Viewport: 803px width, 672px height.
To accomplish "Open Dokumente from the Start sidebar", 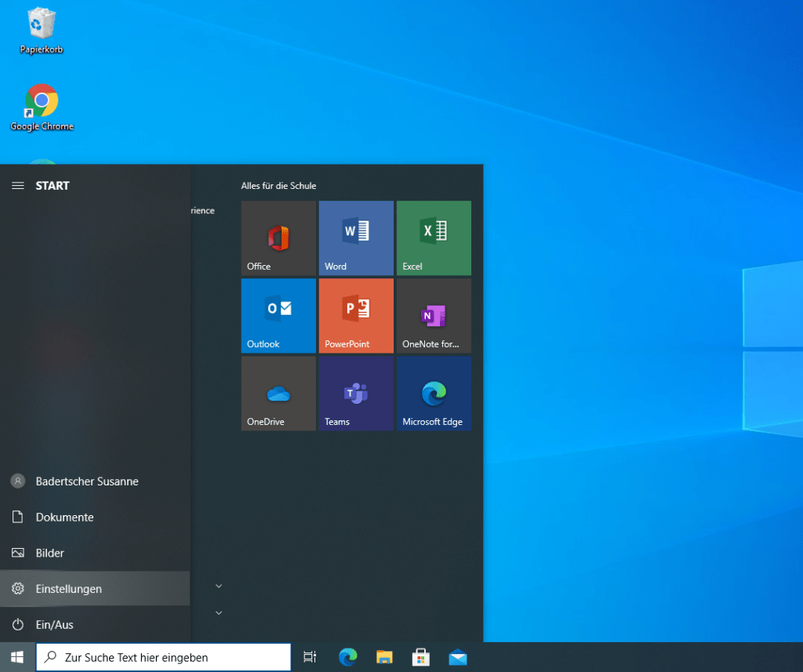I will click(64, 518).
